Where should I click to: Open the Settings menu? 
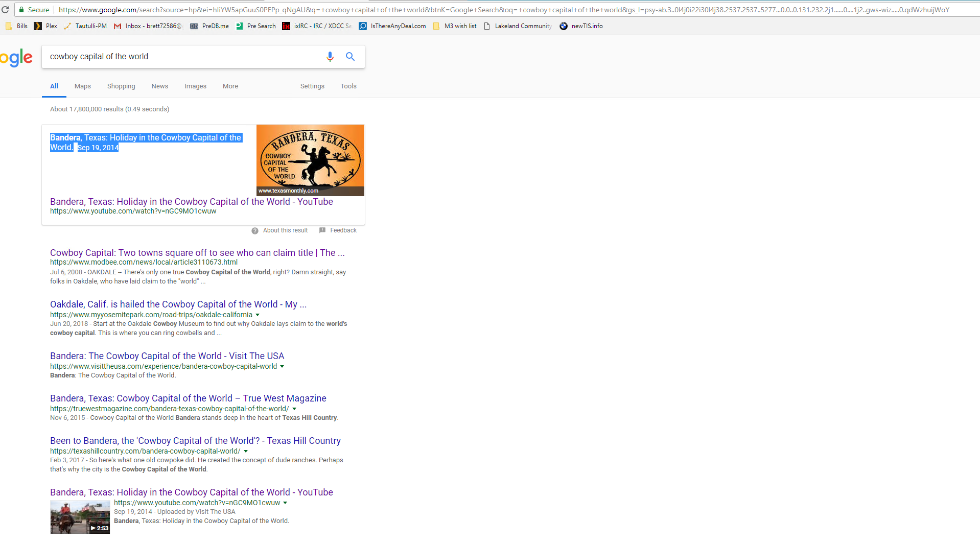312,86
